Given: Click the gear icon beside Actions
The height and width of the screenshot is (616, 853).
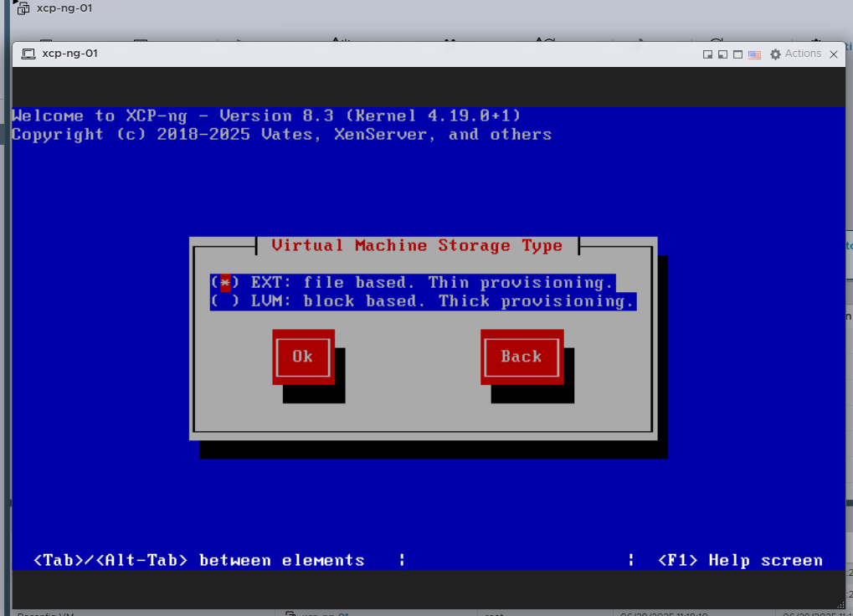Looking at the screenshot, I should (775, 54).
